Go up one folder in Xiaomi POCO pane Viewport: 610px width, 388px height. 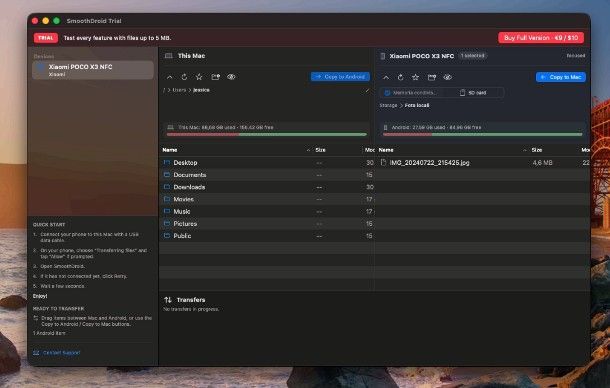click(386, 77)
